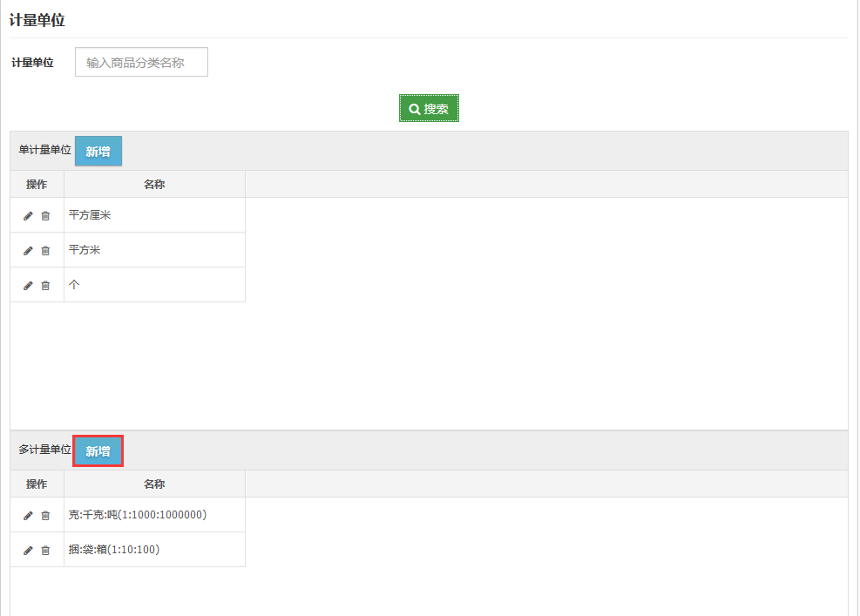Click 操作 column header in single-unit table
Image resolution: width=860 pixels, height=616 pixels.
[37, 185]
